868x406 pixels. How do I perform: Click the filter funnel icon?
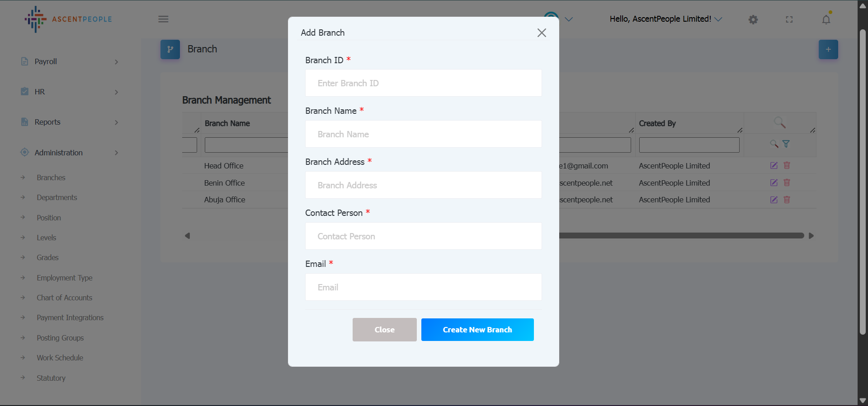[x=786, y=144]
